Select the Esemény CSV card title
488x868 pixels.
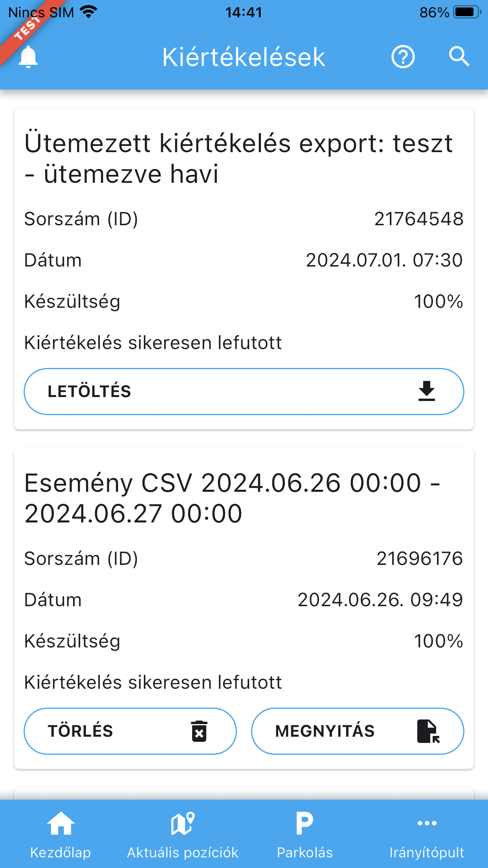(232, 498)
